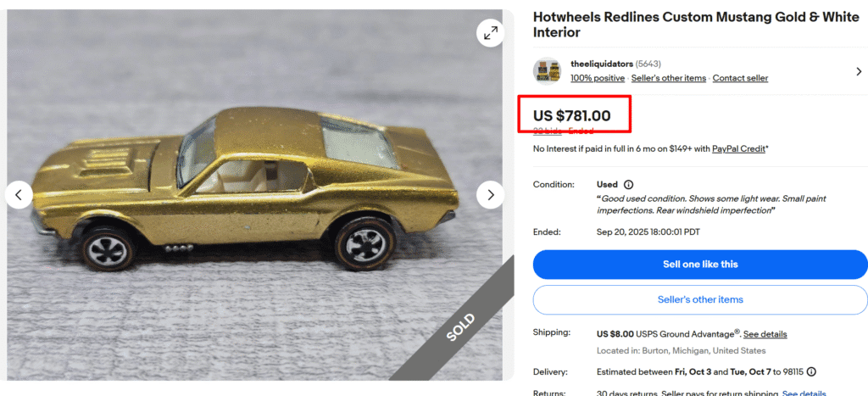Expand the product image to full view
Screen dimensions: 868x396
(x=490, y=33)
